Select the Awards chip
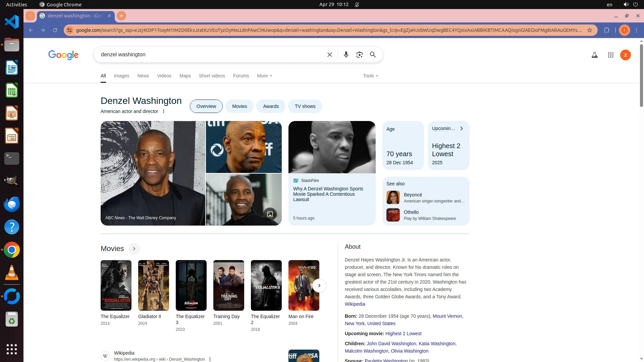 click(271, 106)
